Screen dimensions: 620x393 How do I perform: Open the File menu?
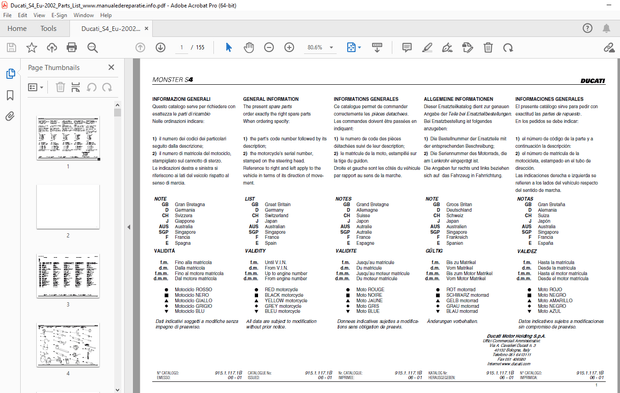(8, 15)
